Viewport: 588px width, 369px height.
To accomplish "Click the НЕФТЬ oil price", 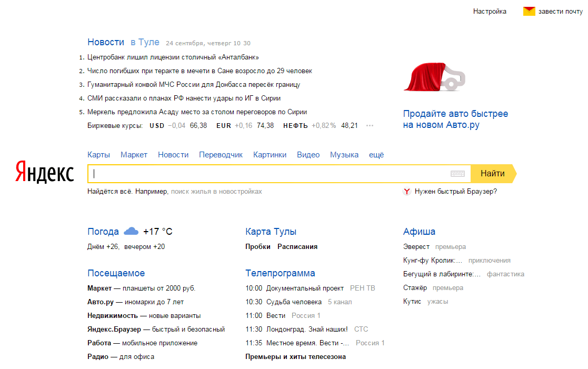I will (x=320, y=126).
